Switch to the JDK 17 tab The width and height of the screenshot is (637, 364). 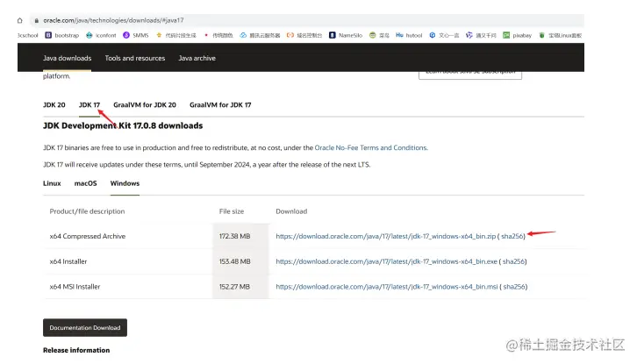point(89,104)
